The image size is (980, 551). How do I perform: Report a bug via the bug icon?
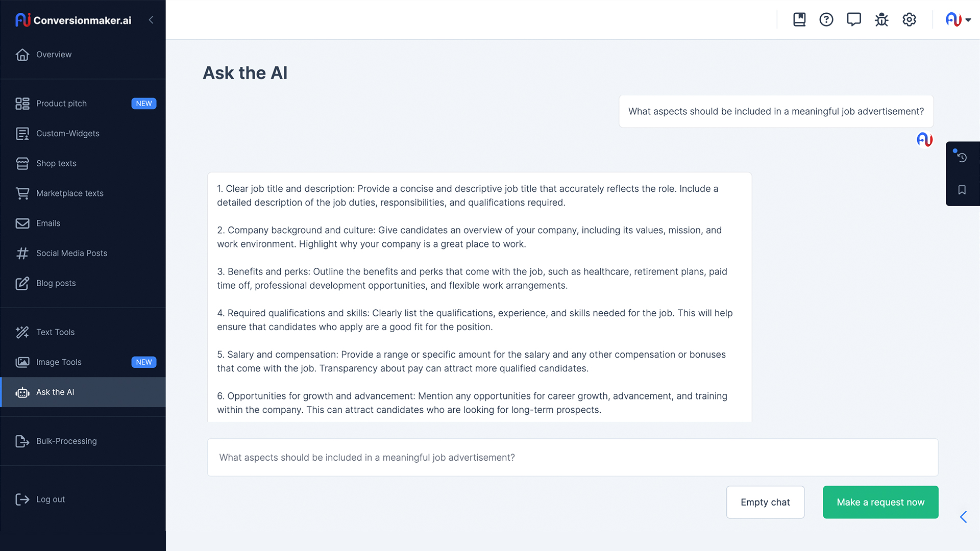click(881, 20)
